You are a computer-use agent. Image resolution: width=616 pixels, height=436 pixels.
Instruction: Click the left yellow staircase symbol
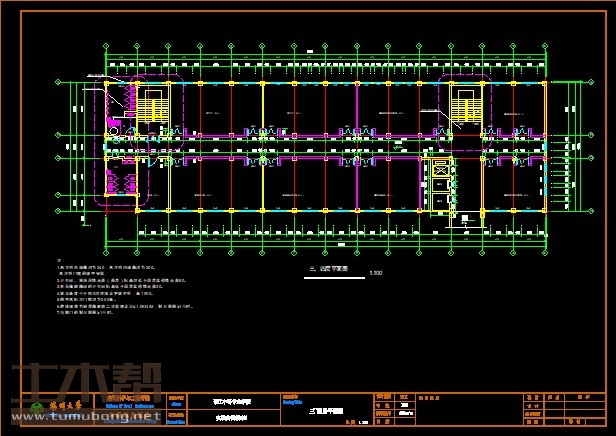[x=153, y=107]
